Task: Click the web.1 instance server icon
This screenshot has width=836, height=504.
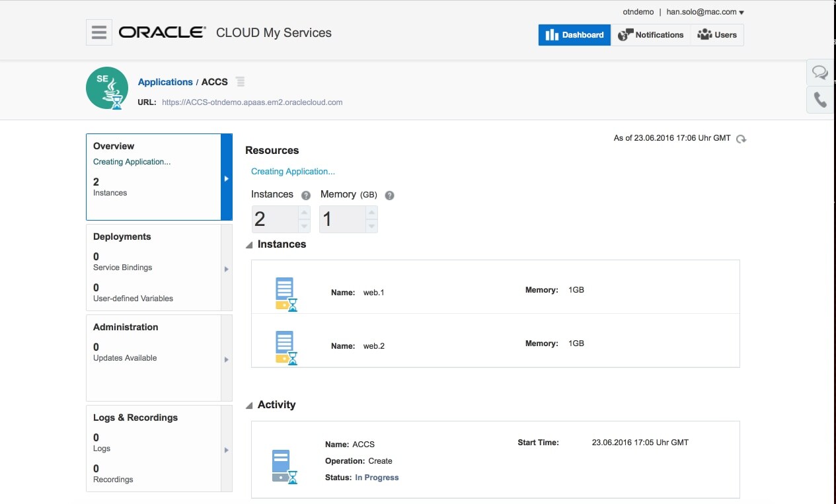Action: 285,293
